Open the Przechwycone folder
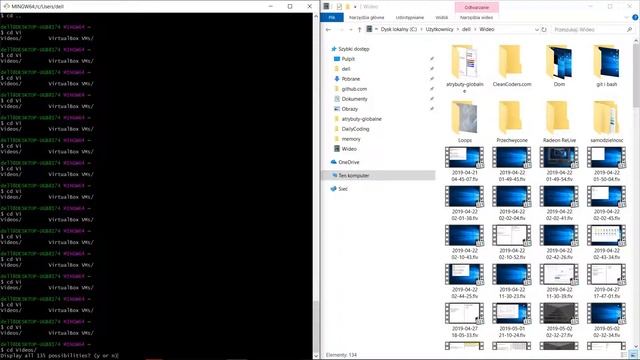 (x=512, y=121)
